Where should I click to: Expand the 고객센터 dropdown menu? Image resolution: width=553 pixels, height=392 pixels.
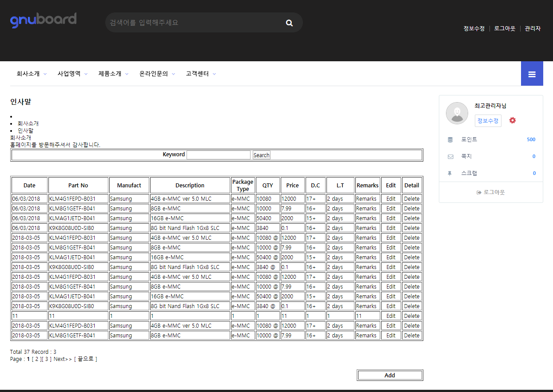(201, 74)
